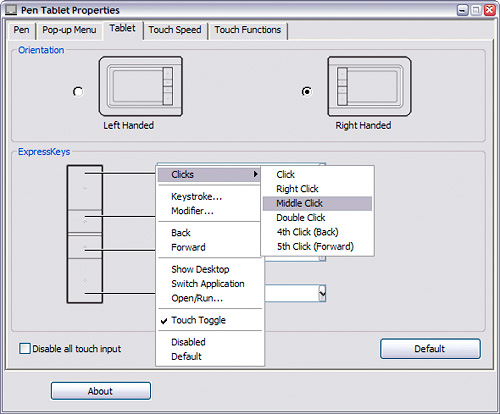Choose Show Desktop option
500x414 pixels.
[210, 269]
